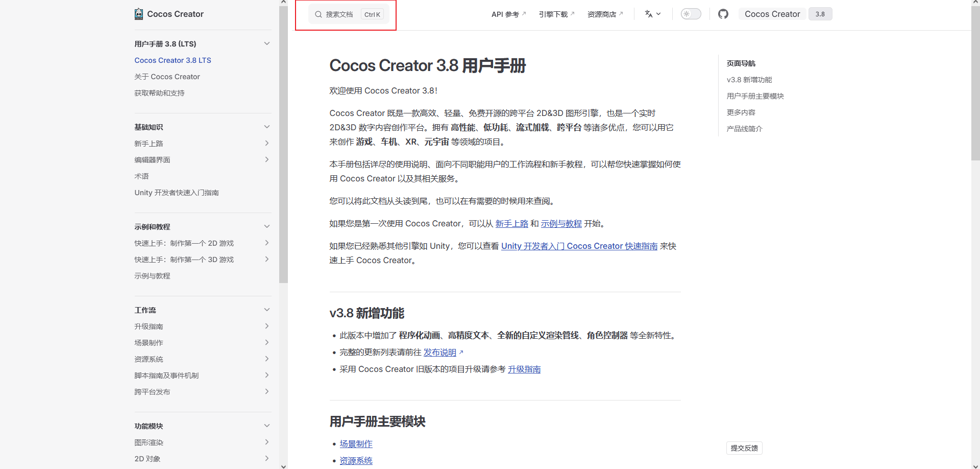Open the GitHub repository via the GitHub icon
The width and height of the screenshot is (980, 469).
[x=723, y=14]
